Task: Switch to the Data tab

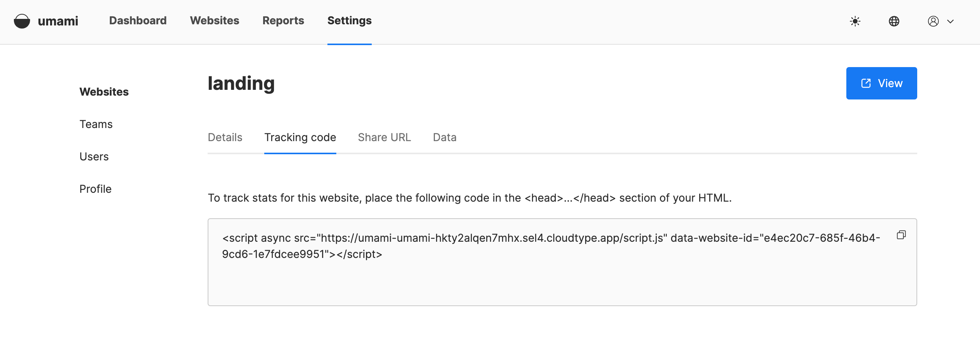Action: (x=445, y=137)
